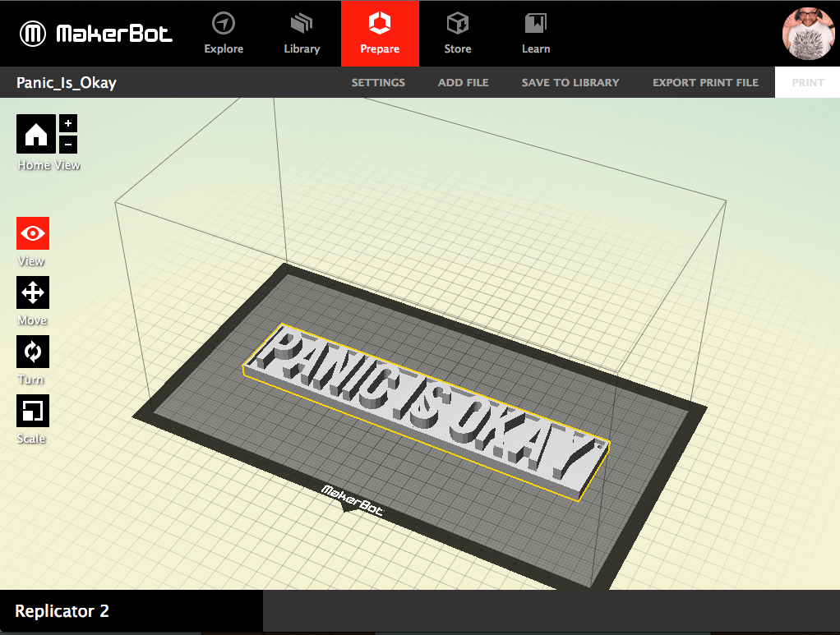Open the Library tab

coord(302,34)
